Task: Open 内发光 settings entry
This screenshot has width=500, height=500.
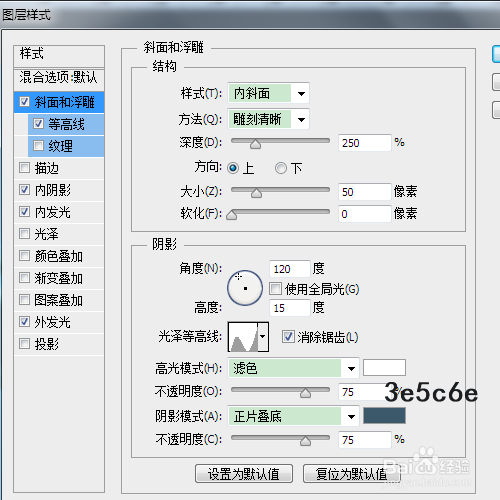Action: 53,212
